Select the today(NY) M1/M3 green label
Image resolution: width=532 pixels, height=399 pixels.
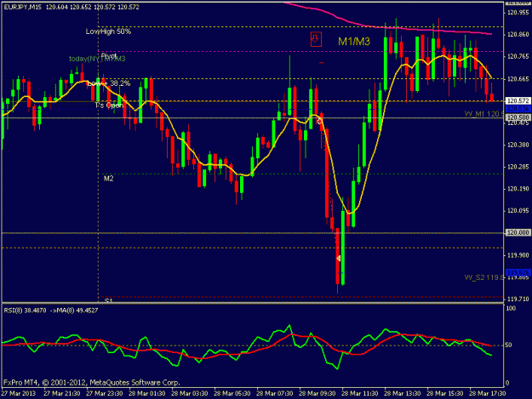tap(97, 59)
